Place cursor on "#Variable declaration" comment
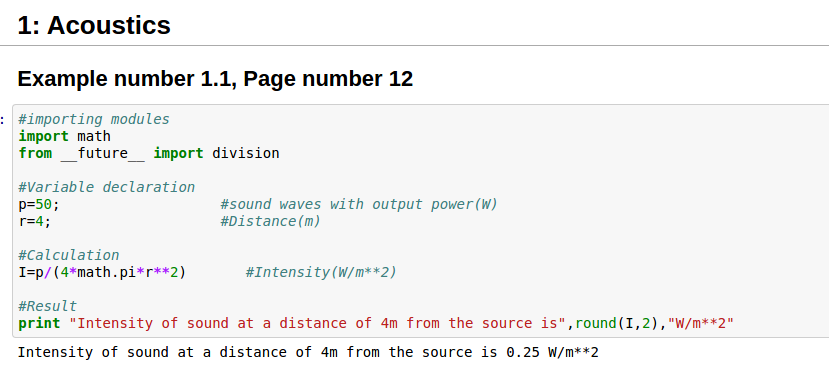Image resolution: width=829 pixels, height=384 pixels. tap(107, 187)
